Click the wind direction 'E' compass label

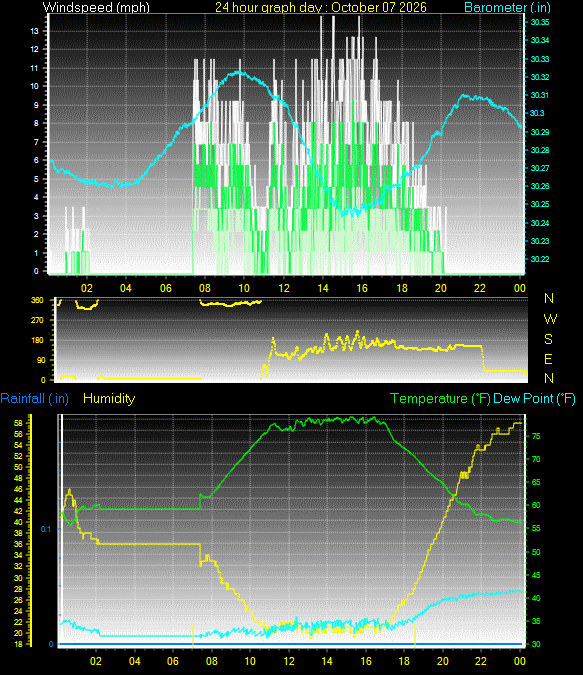[x=548, y=359]
